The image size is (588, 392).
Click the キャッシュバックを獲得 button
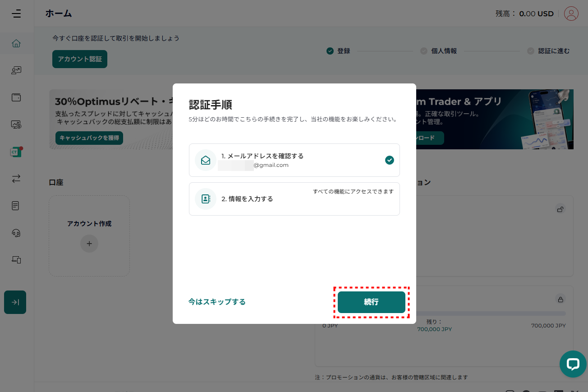[89, 138]
